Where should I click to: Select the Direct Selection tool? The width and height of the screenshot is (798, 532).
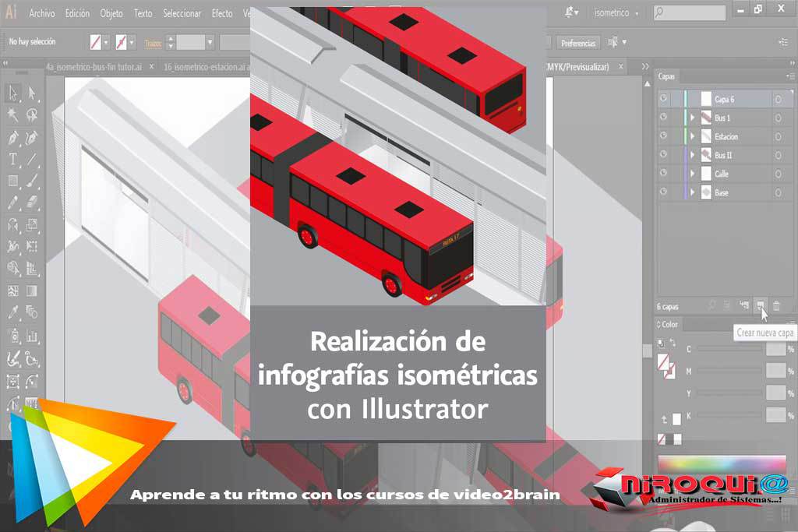pos(31,93)
